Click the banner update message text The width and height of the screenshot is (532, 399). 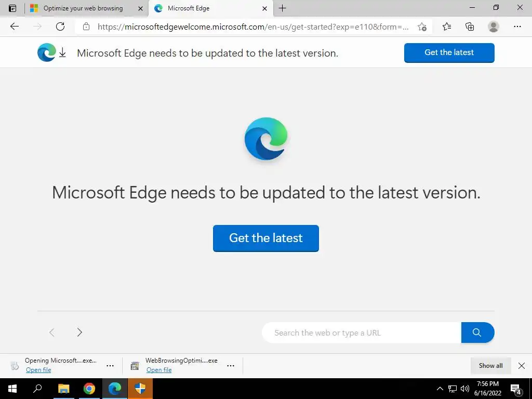coord(208,53)
